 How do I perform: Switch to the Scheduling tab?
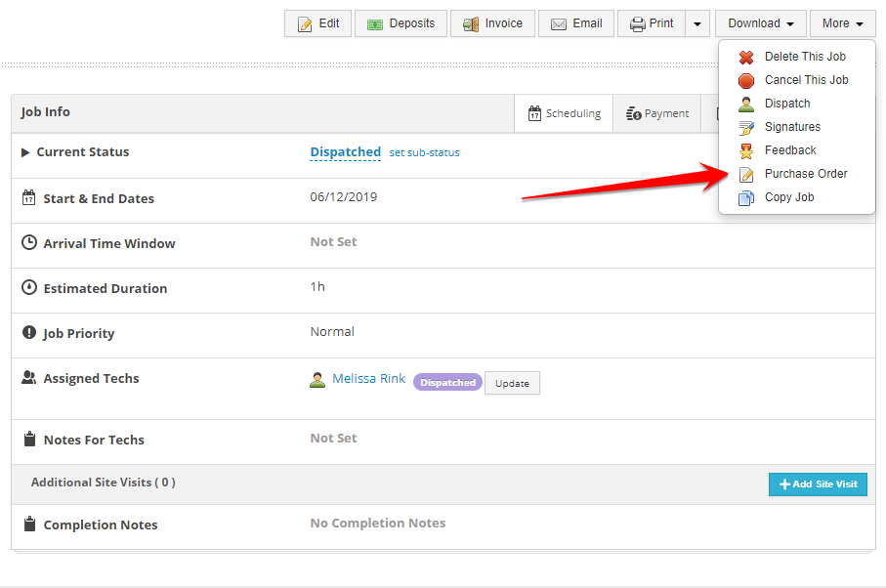click(x=564, y=113)
